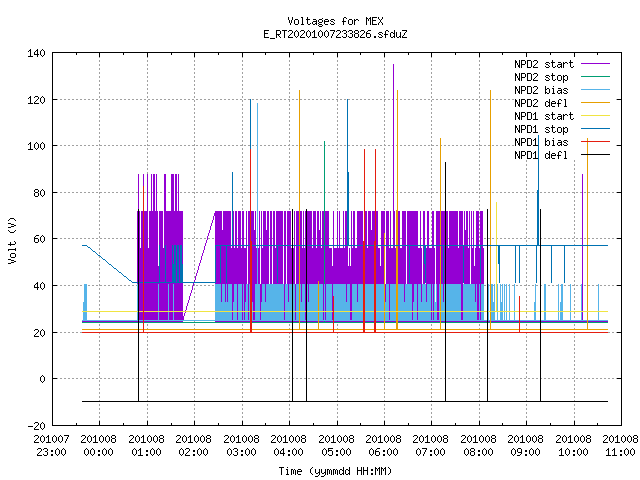Screen dimensions: 640x480
Task: Click the file name E_RT20201007233826.sfduZ
Action: point(335,34)
